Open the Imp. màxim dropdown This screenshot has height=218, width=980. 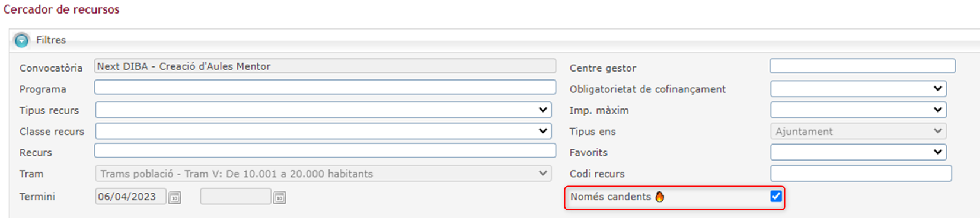click(858, 110)
